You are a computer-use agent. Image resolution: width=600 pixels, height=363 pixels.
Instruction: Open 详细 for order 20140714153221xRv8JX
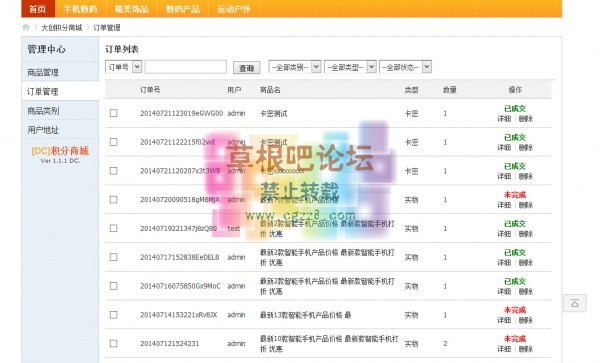504,320
